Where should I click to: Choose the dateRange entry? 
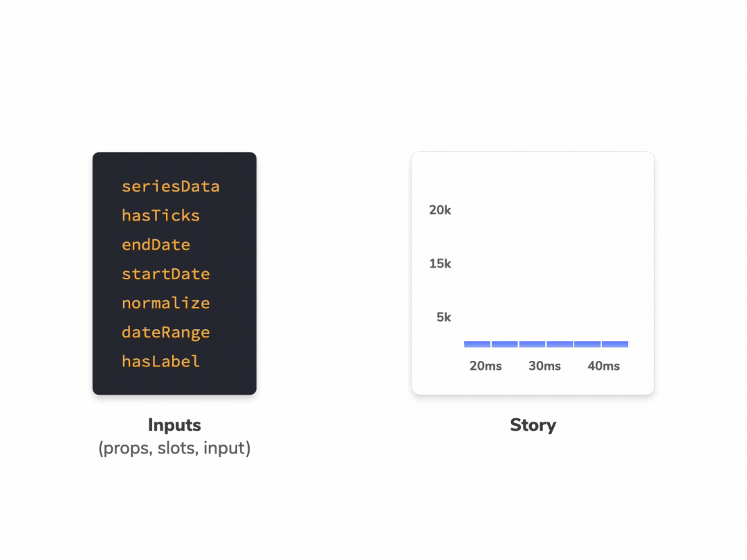(x=165, y=333)
